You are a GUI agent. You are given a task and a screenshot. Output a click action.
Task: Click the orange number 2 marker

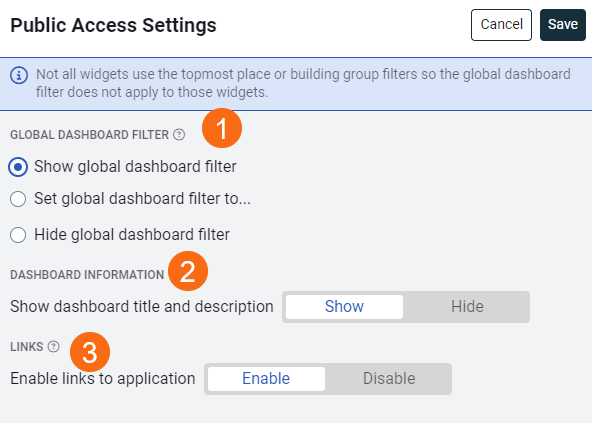pos(188,271)
